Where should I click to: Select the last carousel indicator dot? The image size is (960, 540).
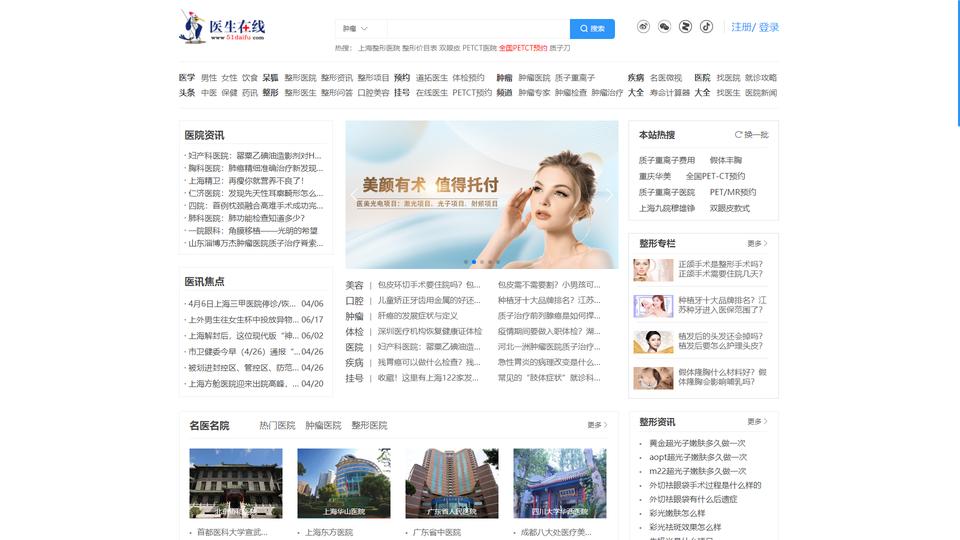(x=498, y=262)
